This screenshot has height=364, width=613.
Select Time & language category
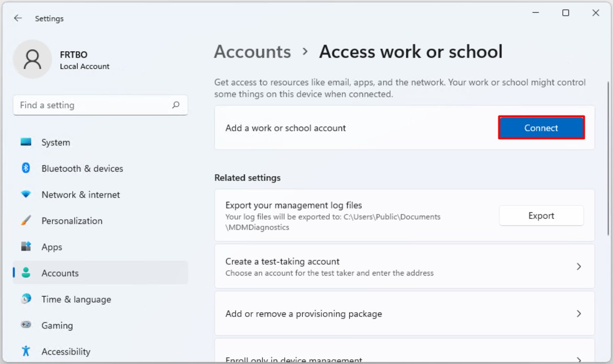[x=101, y=299]
